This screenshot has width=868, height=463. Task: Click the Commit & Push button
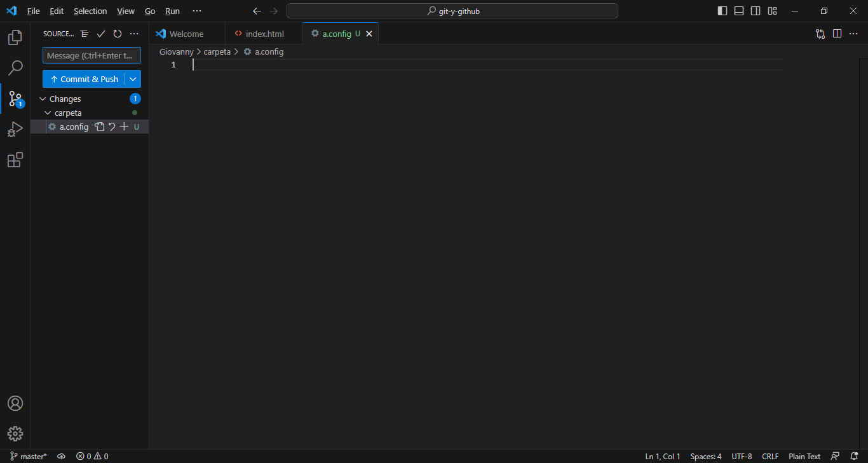pyautogui.click(x=84, y=79)
